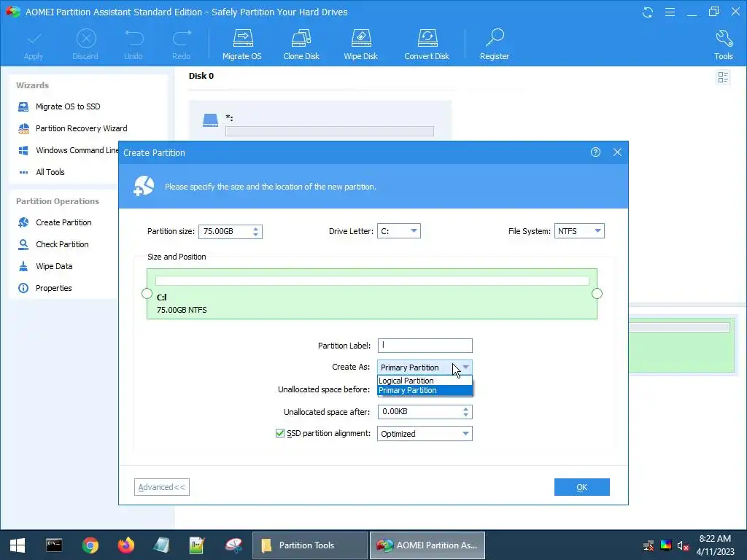Screen dimensions: 747x560
Task: Choose Primary Partition from list
Action: [x=425, y=390]
